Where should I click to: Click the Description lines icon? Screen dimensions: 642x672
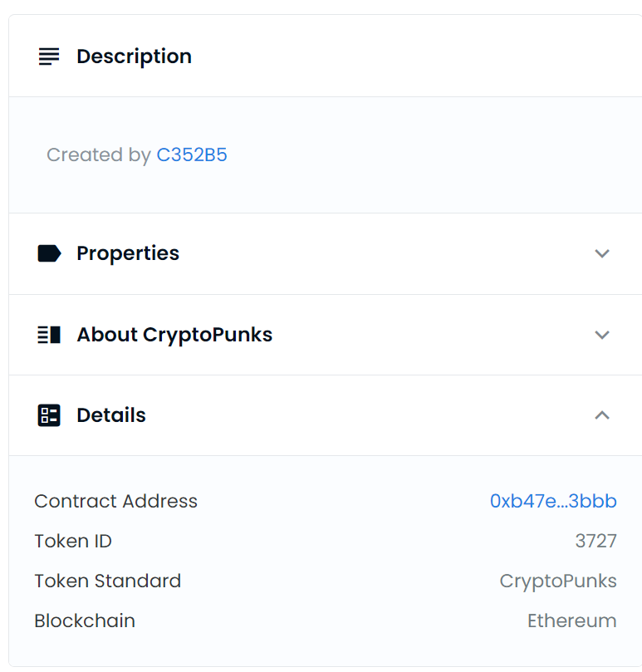point(49,56)
